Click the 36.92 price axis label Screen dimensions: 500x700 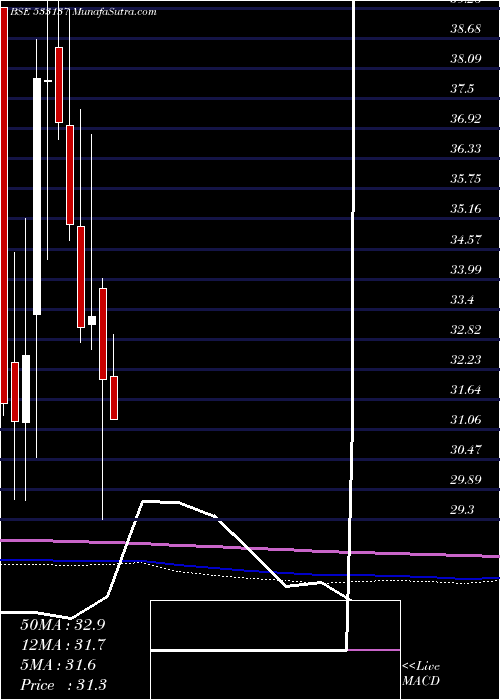coord(465,119)
